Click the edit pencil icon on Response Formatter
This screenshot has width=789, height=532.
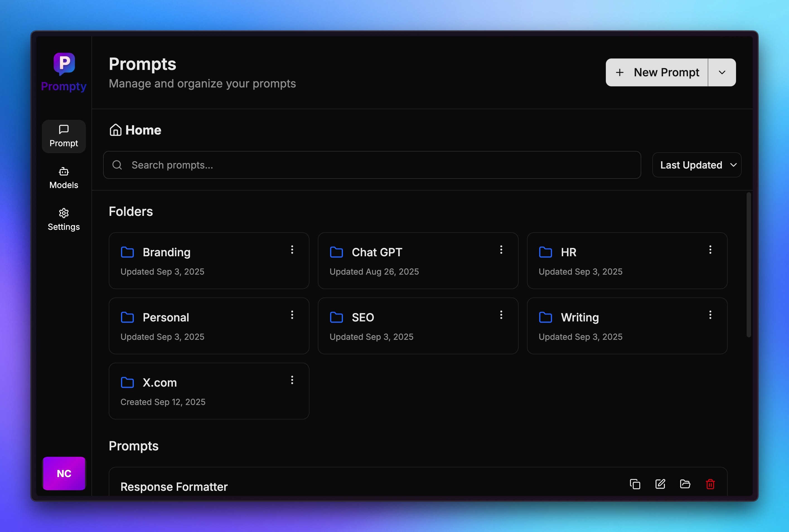660,484
